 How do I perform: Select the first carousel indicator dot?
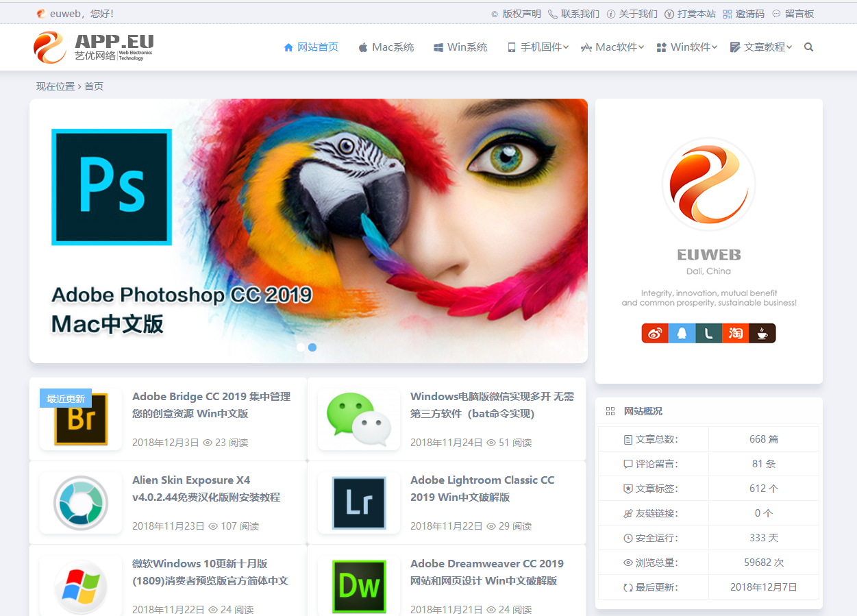[x=301, y=347]
